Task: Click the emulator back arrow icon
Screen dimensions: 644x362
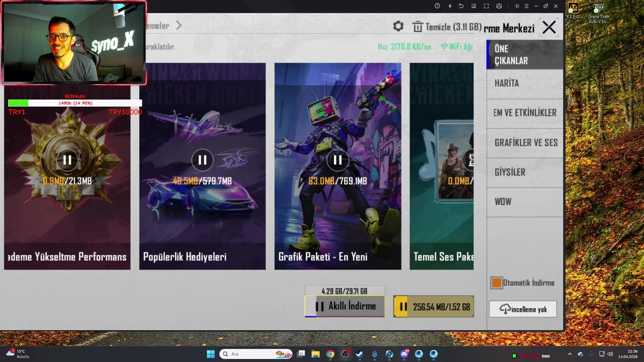Action: (461, 6)
